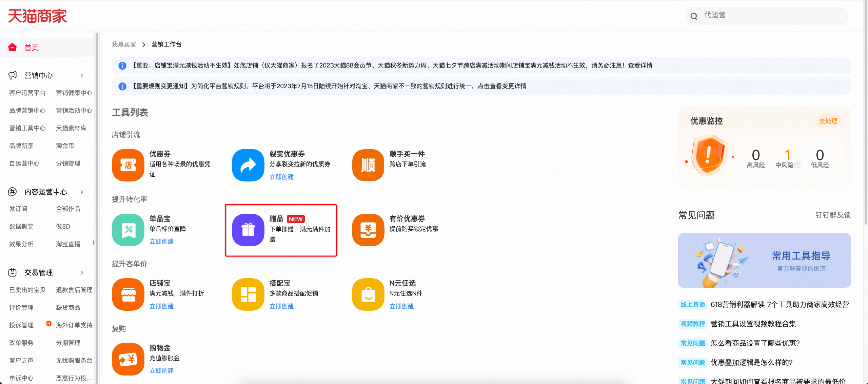Open the 搭配宝 grid icon
The image size is (868, 384).
(248, 294)
